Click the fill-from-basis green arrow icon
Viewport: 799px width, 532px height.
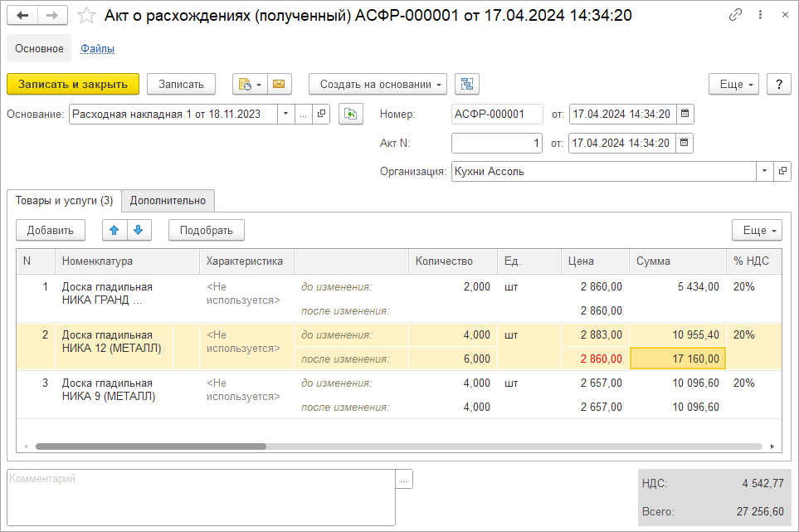351,115
